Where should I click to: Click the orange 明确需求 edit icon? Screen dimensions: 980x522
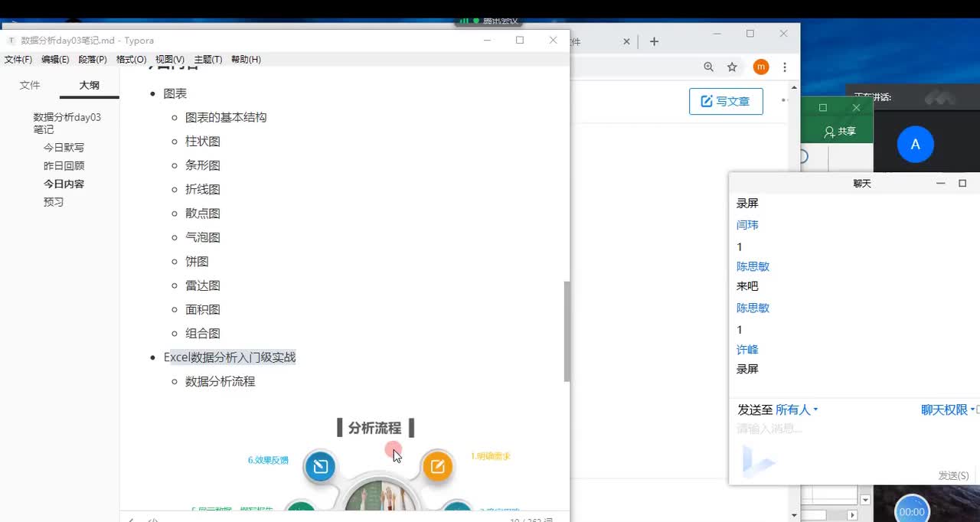tap(437, 466)
